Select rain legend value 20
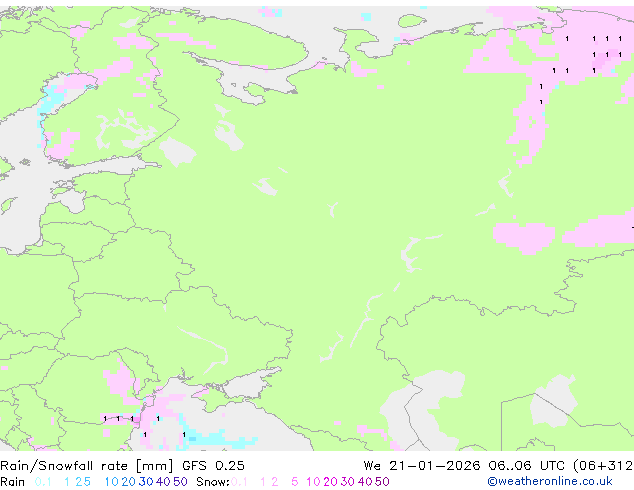 129,482
